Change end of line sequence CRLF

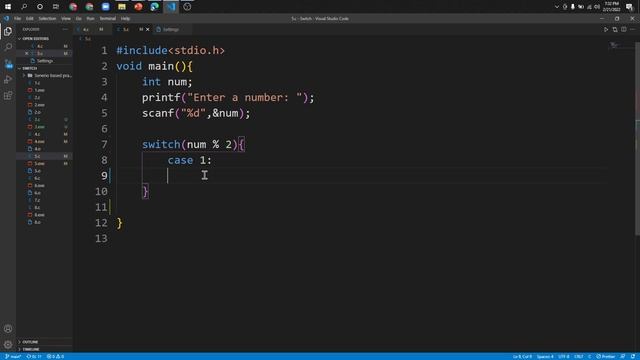pos(579,356)
